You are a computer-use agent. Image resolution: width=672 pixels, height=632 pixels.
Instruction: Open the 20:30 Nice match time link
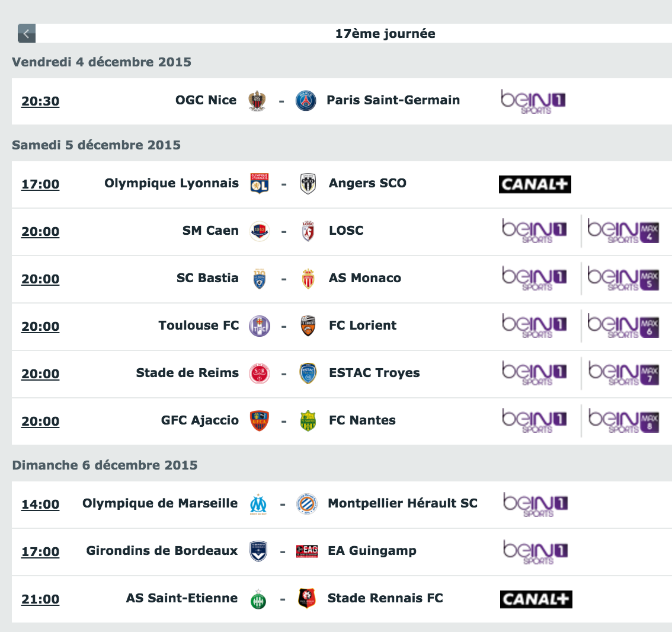(x=40, y=101)
